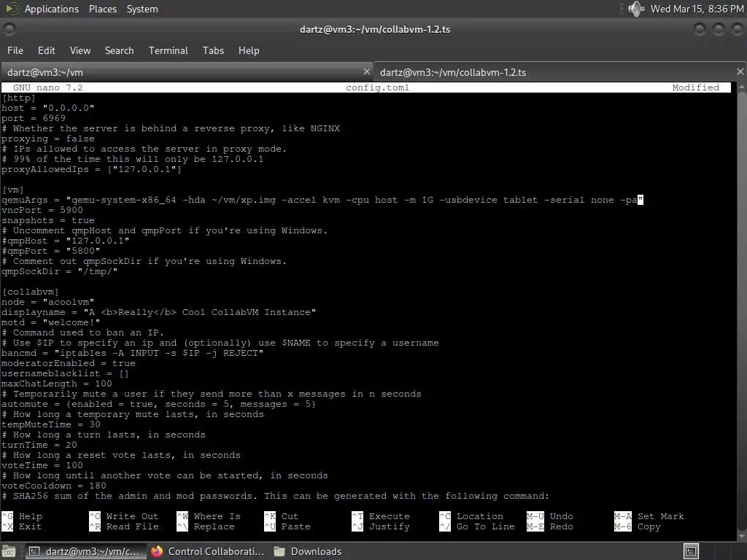Click the "moderatorEnabled = true" line

[68, 363]
